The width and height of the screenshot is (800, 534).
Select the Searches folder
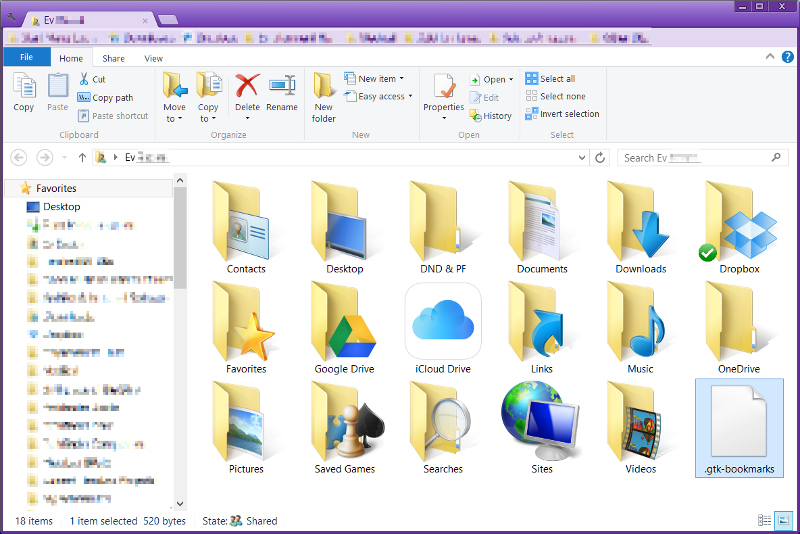[443, 428]
